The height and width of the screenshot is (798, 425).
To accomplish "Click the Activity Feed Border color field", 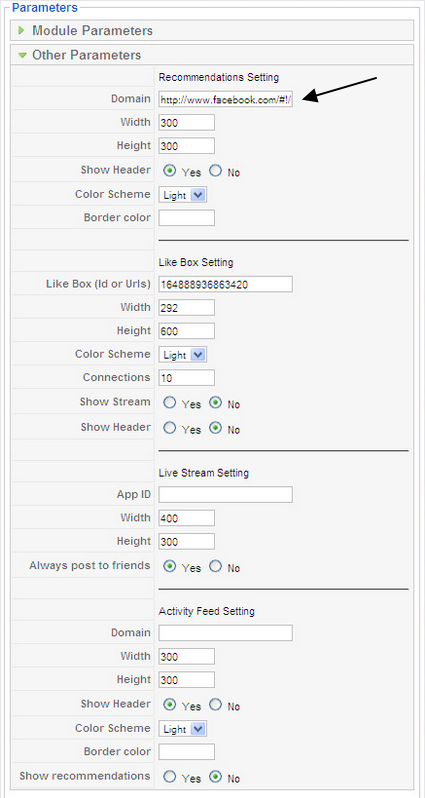I will point(187,752).
